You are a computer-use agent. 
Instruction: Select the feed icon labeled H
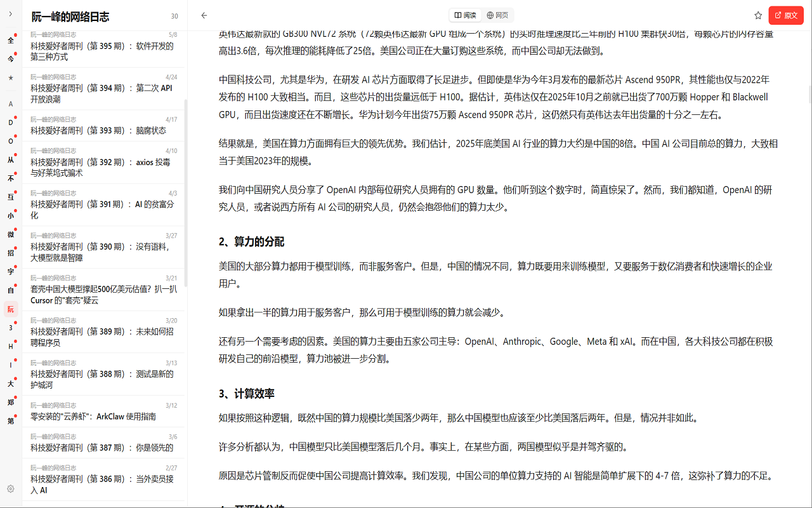11,346
